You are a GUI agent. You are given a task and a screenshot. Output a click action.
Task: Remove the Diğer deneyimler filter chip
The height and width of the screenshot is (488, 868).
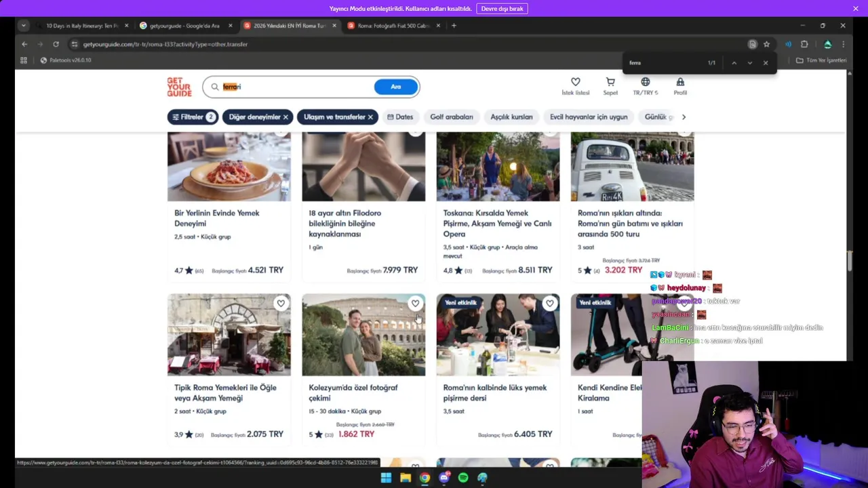click(285, 117)
